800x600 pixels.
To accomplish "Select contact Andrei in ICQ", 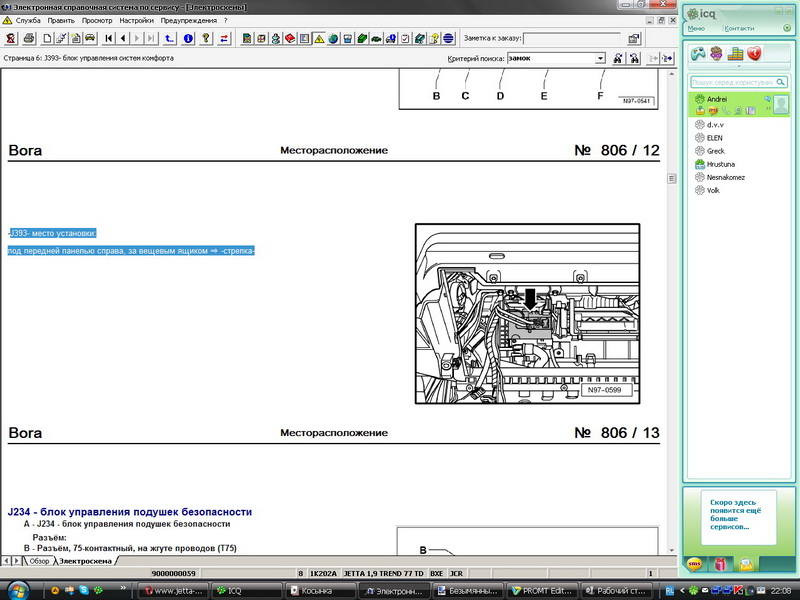I will click(x=717, y=99).
